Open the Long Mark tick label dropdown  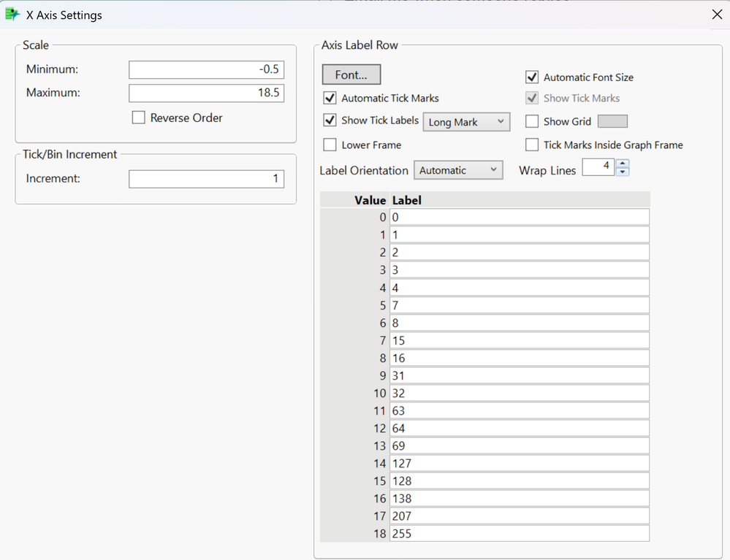[x=466, y=121]
